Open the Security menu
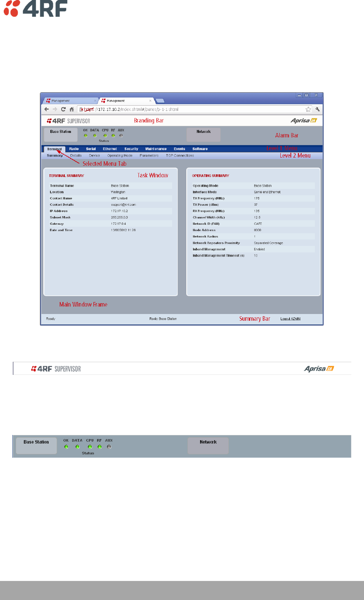The height and width of the screenshot is (600, 364). (131, 149)
